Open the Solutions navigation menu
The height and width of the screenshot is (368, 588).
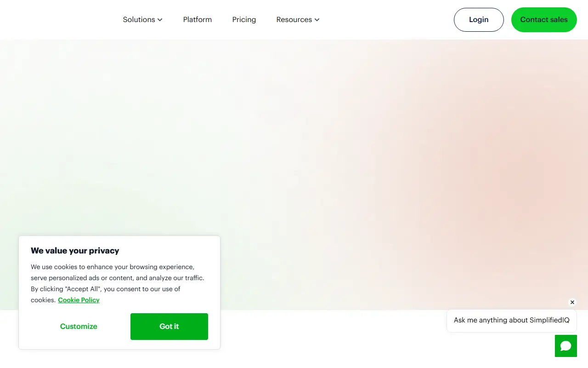point(143,20)
